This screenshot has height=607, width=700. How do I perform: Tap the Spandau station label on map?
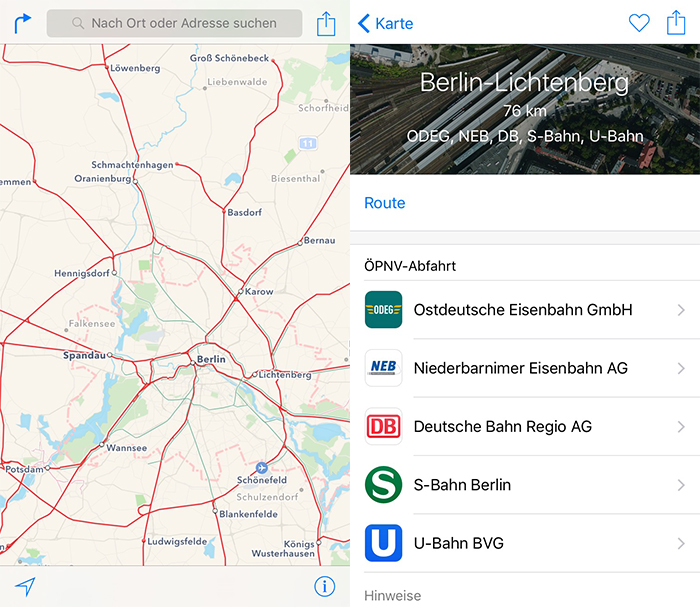pos(84,355)
